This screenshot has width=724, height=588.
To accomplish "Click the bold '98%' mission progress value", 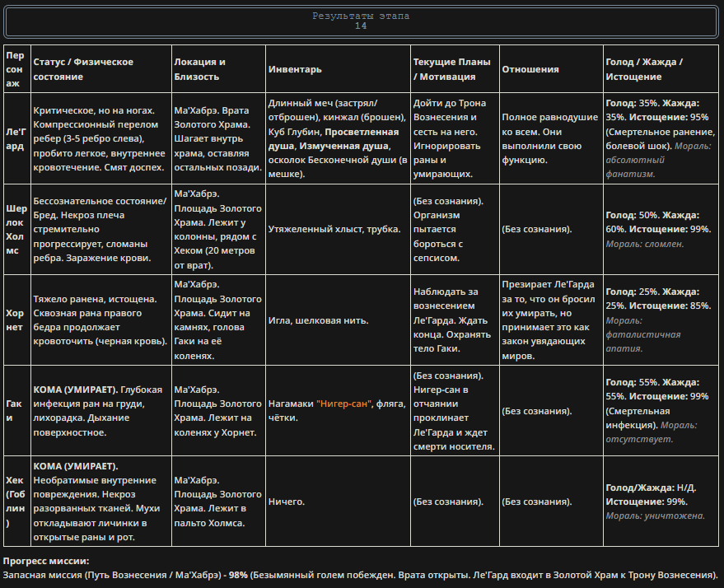I will 238,575.
